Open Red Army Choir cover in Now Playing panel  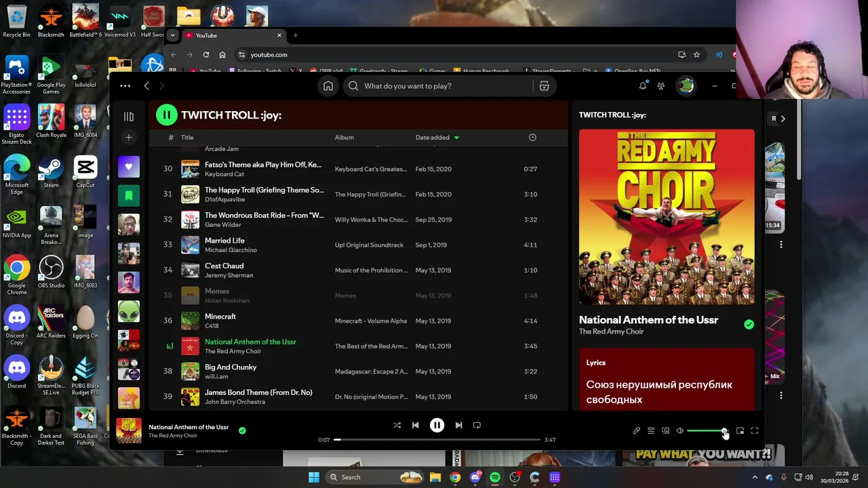click(x=667, y=217)
